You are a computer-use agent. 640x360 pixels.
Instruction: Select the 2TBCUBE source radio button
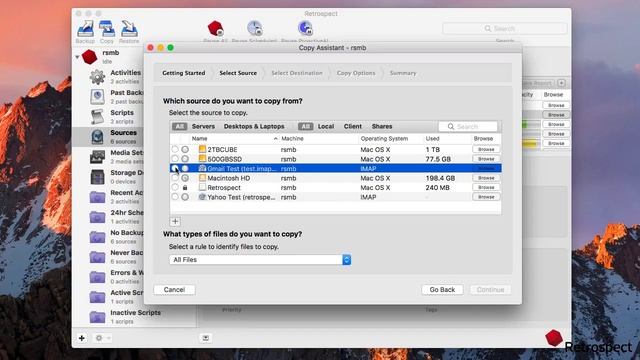[175, 149]
